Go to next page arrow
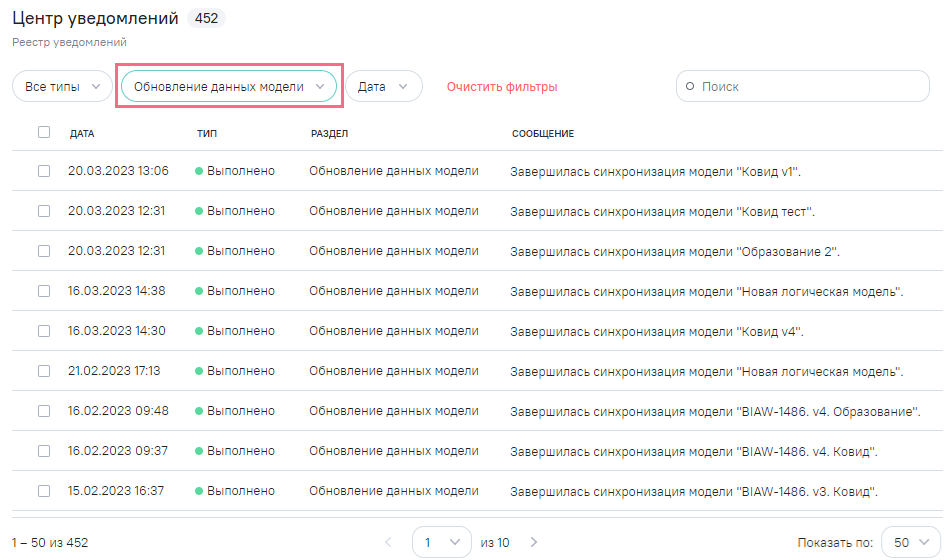The image size is (951, 560). tap(534, 542)
